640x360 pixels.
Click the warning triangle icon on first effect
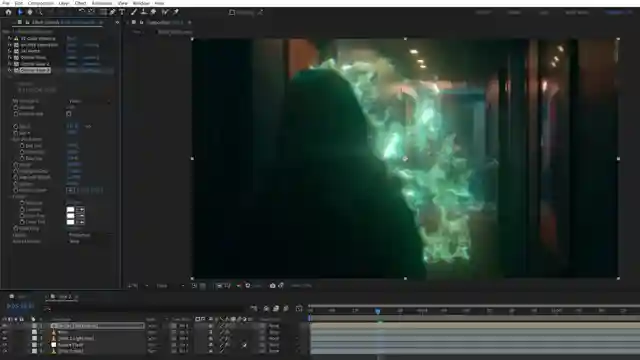point(17,38)
